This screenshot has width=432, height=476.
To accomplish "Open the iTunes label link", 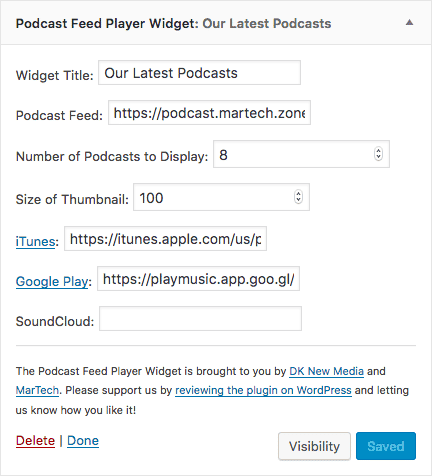I will pos(35,241).
